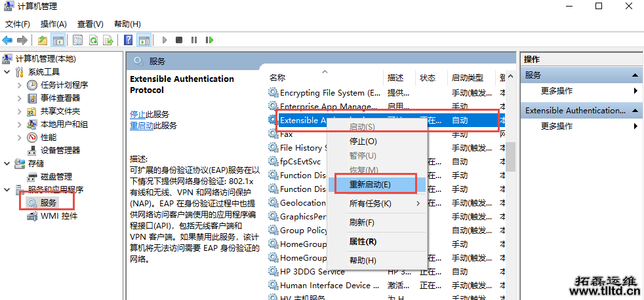
Task: Click the Up one level folder icon
Action: pyautogui.click(x=43, y=40)
